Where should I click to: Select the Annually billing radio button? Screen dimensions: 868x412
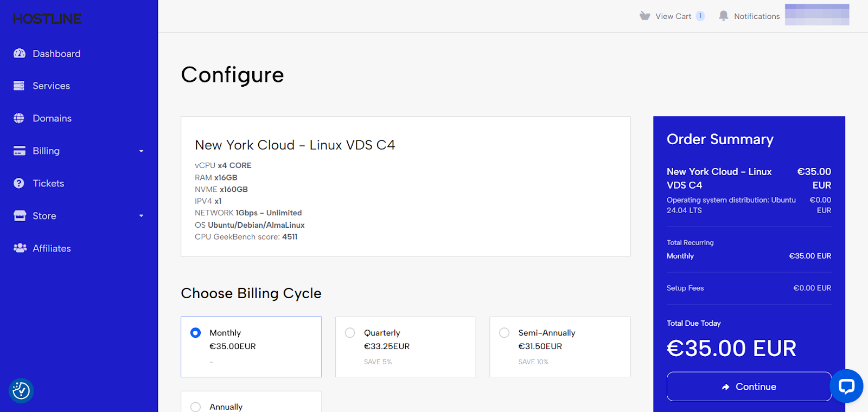196,407
